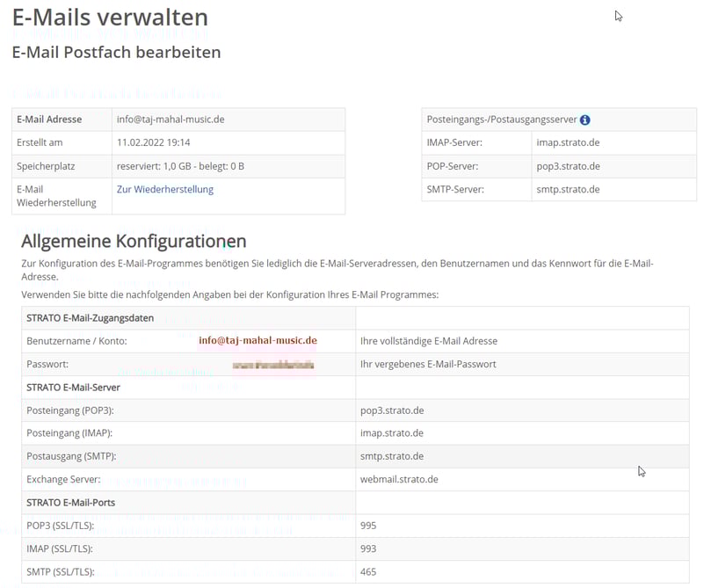Click imap.strato.de in the Posteingang (IMAP) row
The width and height of the screenshot is (711, 588).
coord(392,433)
